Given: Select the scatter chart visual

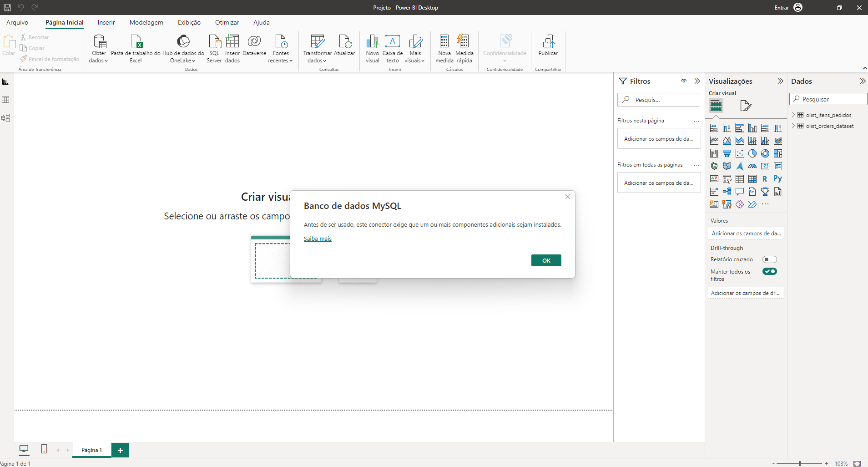Looking at the screenshot, I should pyautogui.click(x=740, y=153).
